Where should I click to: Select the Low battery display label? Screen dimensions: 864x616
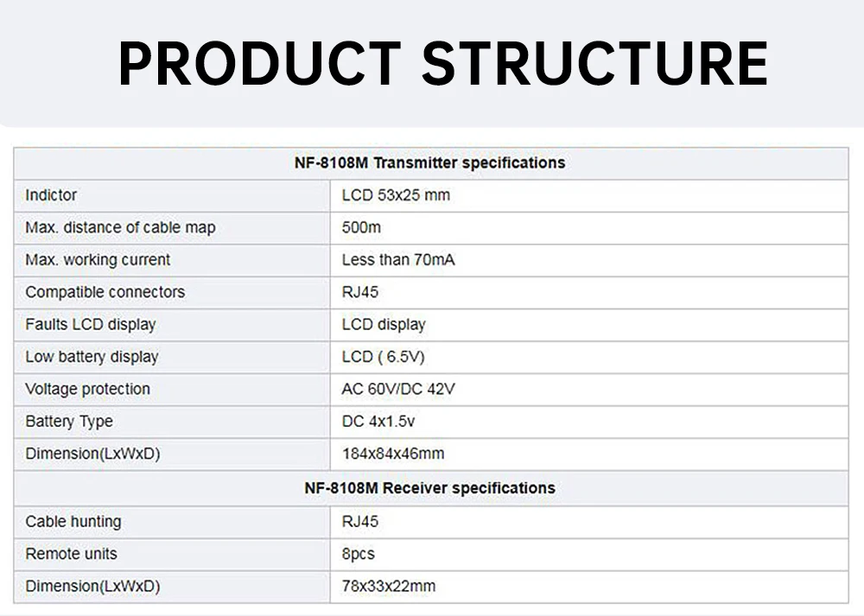[x=92, y=357]
